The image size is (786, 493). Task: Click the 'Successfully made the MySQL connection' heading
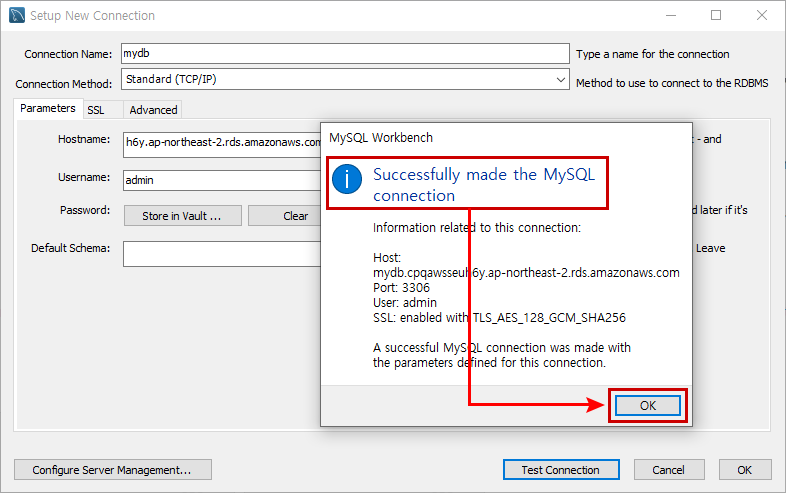click(x=484, y=185)
